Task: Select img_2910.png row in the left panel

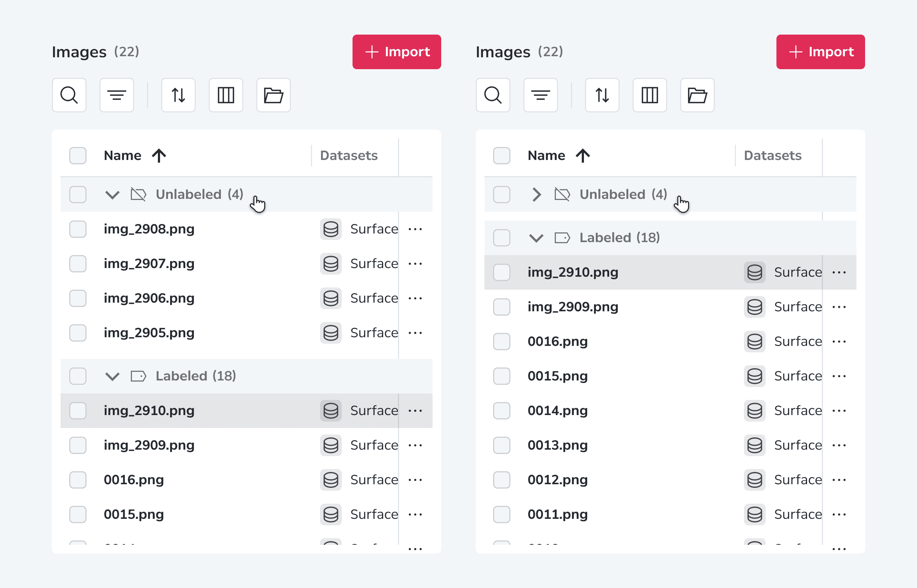Action: tap(246, 411)
